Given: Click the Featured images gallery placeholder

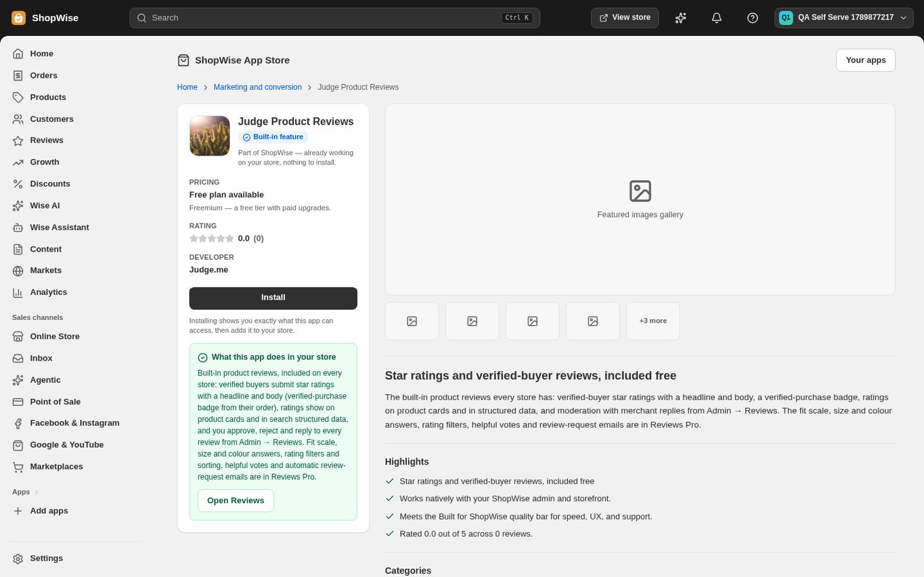Looking at the screenshot, I should click(x=640, y=200).
